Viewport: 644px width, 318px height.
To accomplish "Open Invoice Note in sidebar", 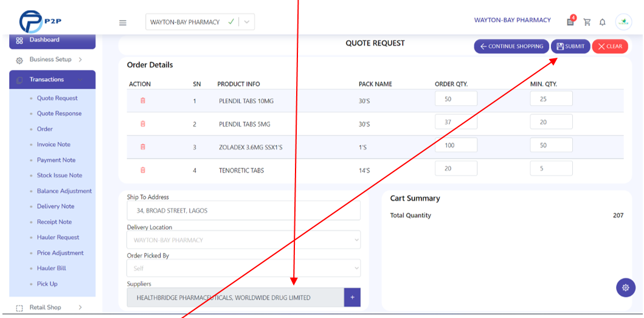I will (x=54, y=145).
